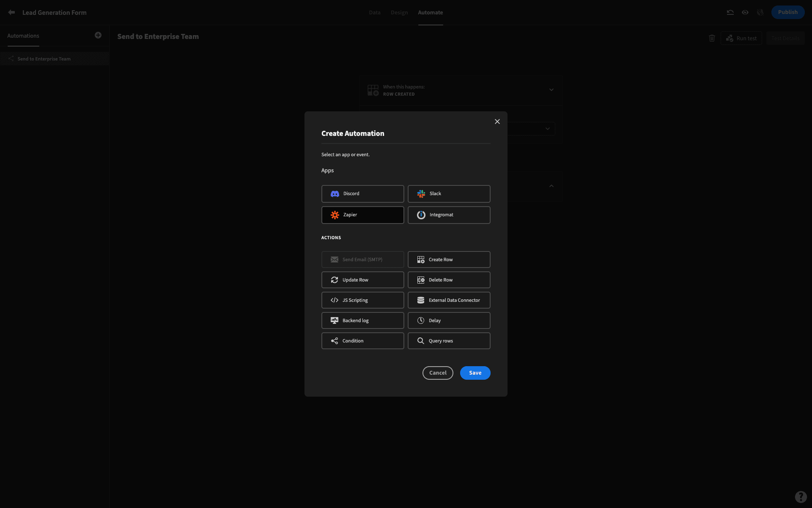Screen dimensions: 812x508
Task: Open Test Details
Action: [785, 38]
